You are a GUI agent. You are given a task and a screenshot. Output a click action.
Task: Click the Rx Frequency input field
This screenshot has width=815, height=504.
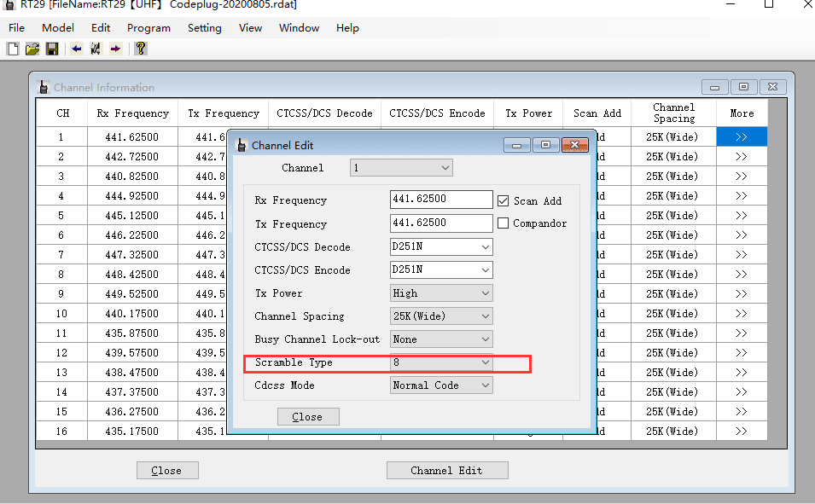coord(440,200)
